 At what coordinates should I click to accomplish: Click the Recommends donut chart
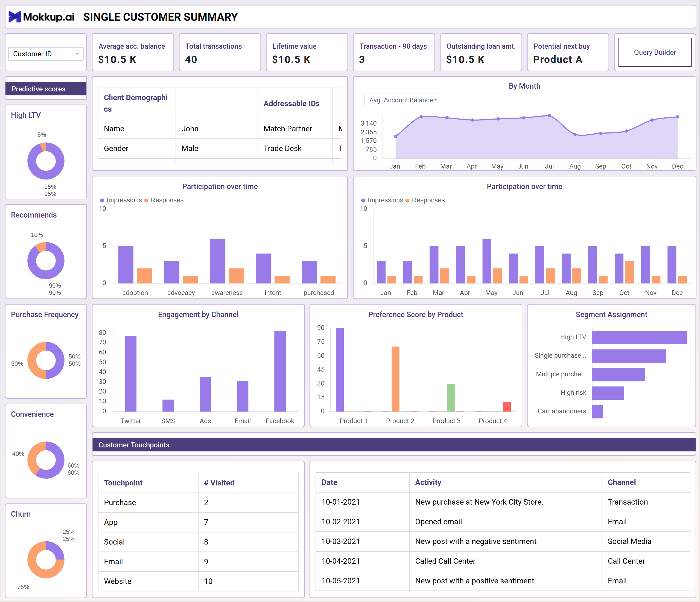click(x=46, y=261)
